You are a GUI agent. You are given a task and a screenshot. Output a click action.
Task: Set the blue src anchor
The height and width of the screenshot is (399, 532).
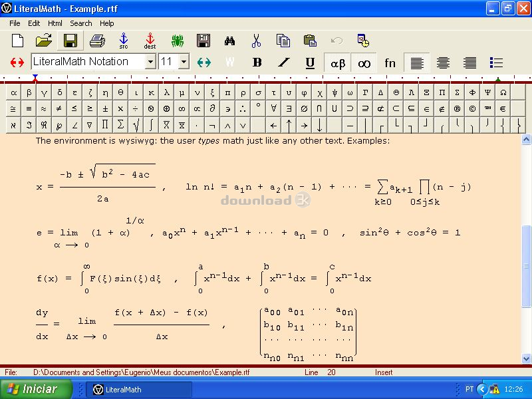point(124,41)
